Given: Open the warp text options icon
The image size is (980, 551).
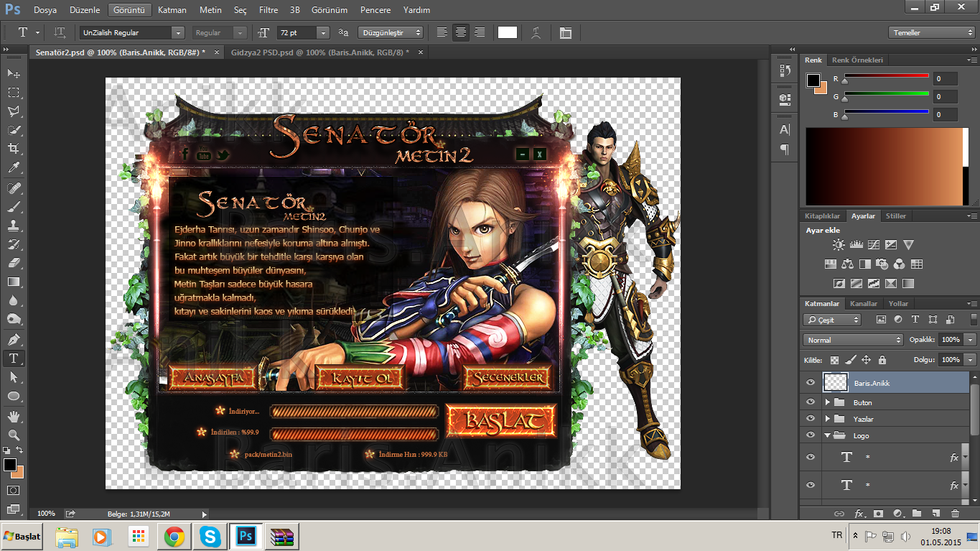Looking at the screenshot, I should (535, 32).
